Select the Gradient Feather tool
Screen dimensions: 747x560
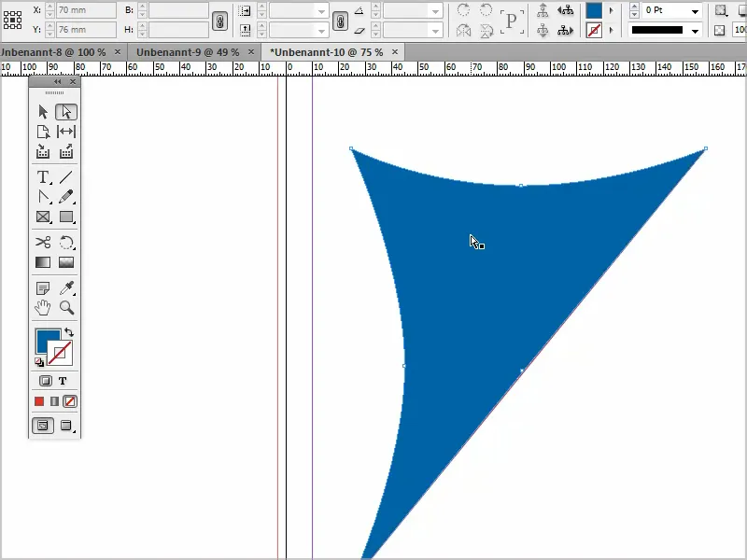tap(66, 262)
